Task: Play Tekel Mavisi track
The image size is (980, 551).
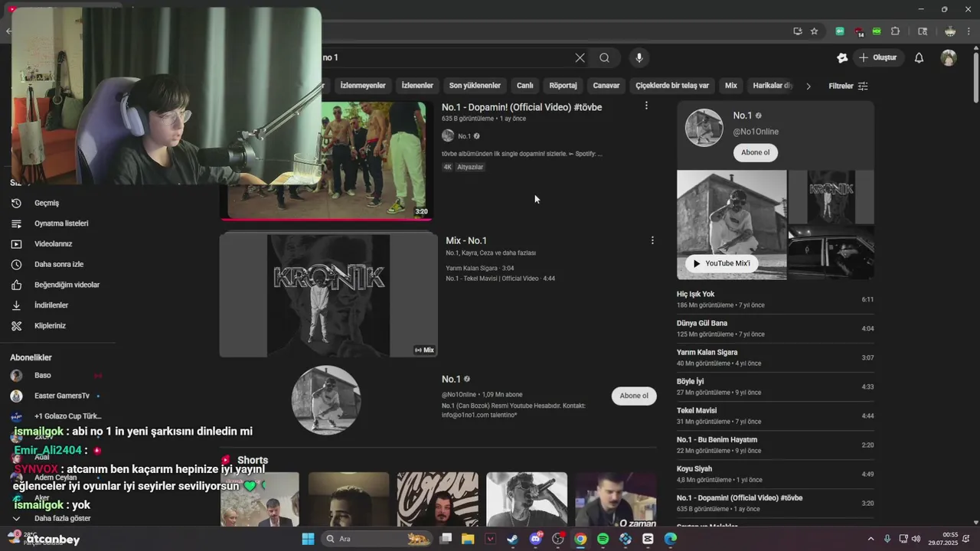Action: coord(775,416)
